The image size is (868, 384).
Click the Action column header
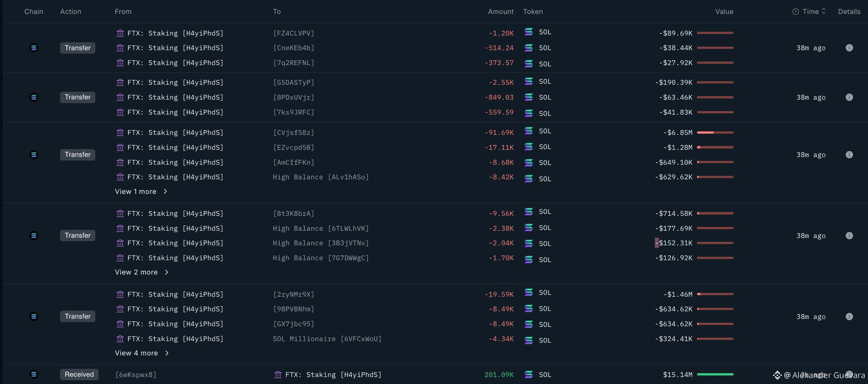click(x=71, y=12)
